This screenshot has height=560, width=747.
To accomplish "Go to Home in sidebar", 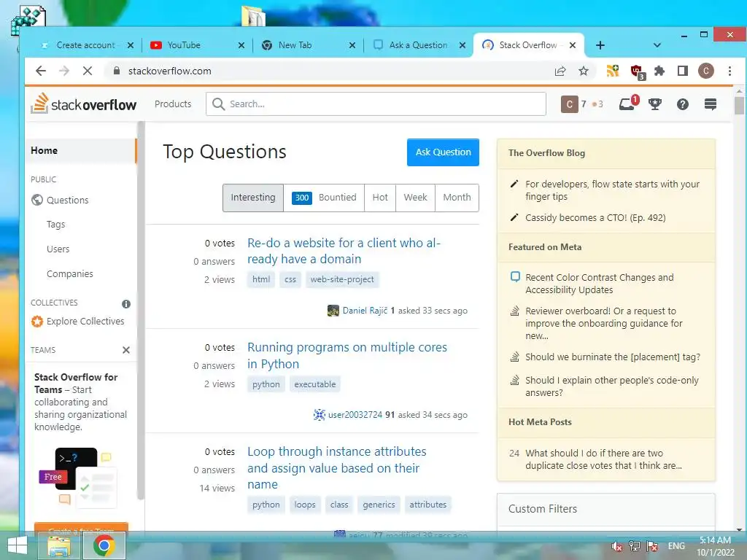I will pyautogui.click(x=80, y=150).
